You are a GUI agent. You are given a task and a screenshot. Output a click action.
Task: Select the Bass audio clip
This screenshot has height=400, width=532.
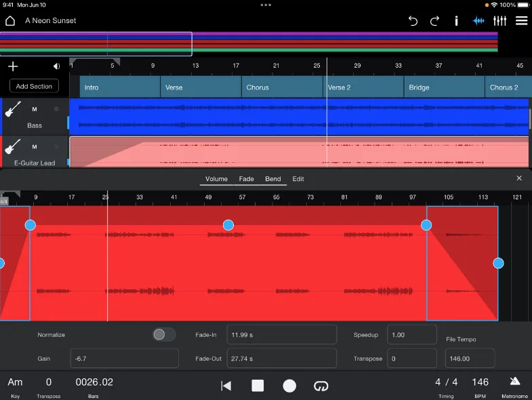[299, 117]
